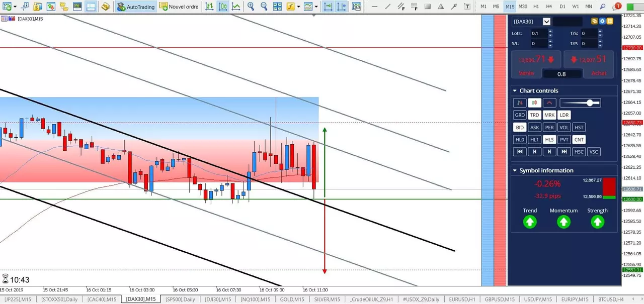Select the text label tool
Viewport: 644px width, 304px height.
(x=467, y=7)
